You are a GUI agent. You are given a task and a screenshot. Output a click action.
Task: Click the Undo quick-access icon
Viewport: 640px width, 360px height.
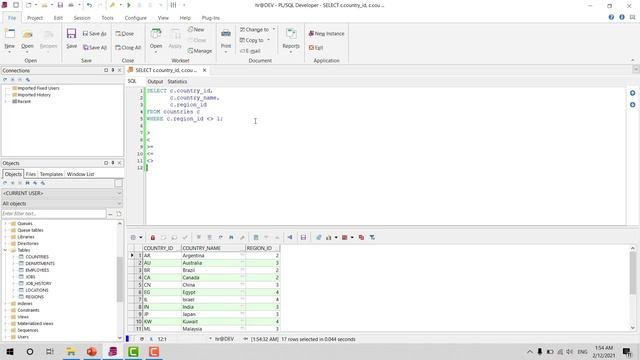coord(89,5)
